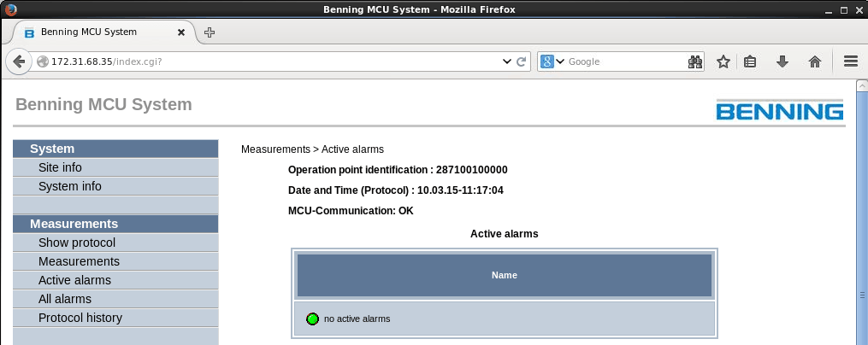
Task: Open a new tab with plus button
Action: [210, 32]
